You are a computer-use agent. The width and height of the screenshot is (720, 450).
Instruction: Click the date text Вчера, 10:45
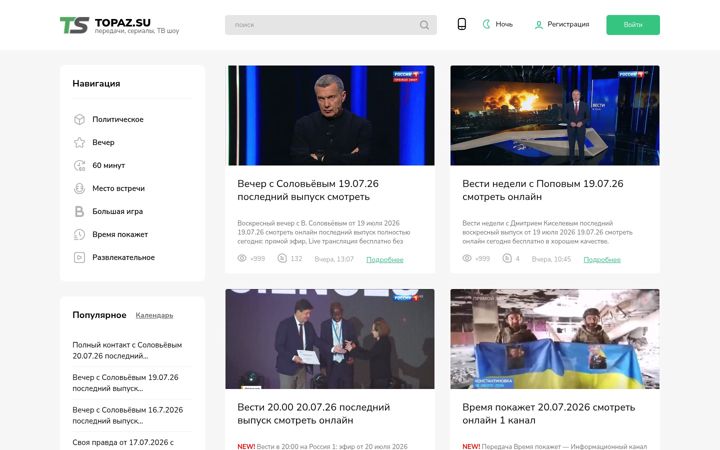point(551,259)
